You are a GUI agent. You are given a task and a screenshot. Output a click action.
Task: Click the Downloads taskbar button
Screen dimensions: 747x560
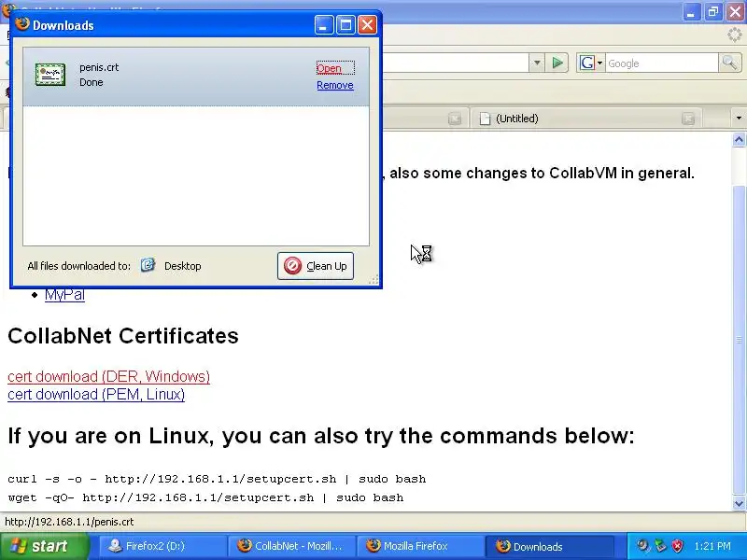coord(549,546)
